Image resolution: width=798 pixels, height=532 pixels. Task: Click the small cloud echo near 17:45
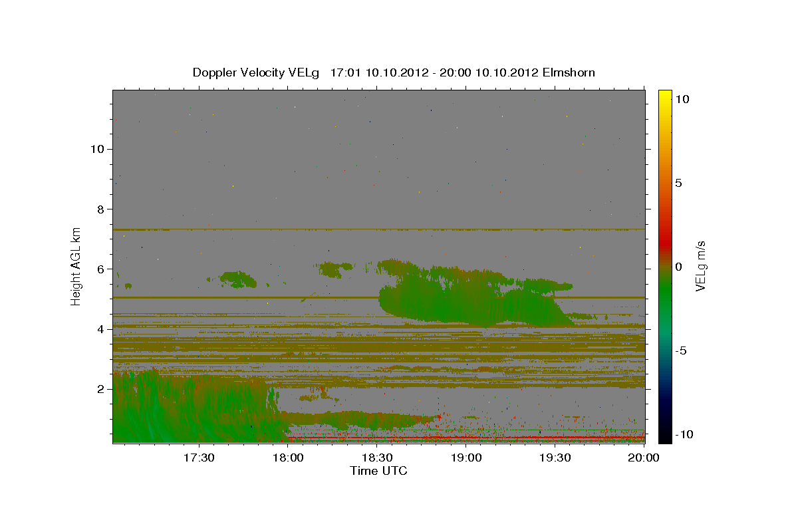point(238,279)
